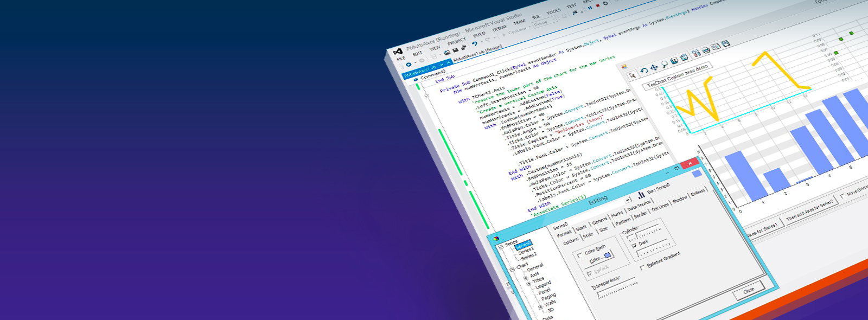Click the Save toolbar icon
Image resolution: width=868 pixels, height=320 pixels.
point(455,50)
